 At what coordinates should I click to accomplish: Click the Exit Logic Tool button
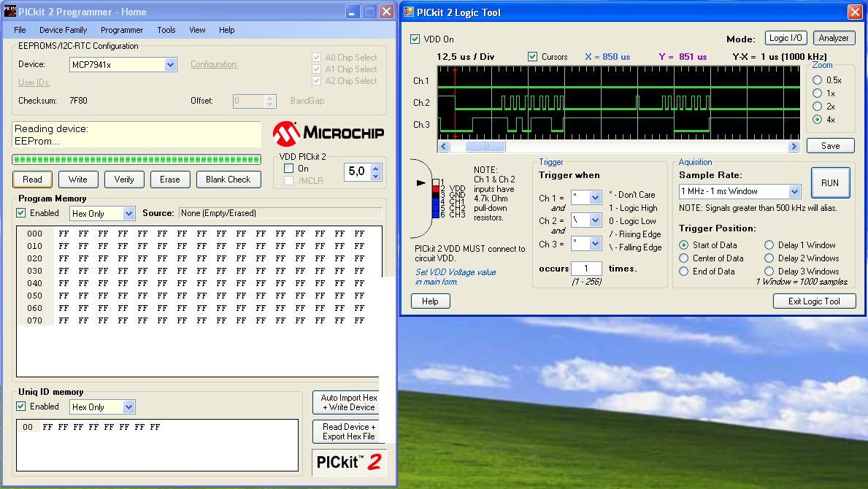tap(814, 301)
